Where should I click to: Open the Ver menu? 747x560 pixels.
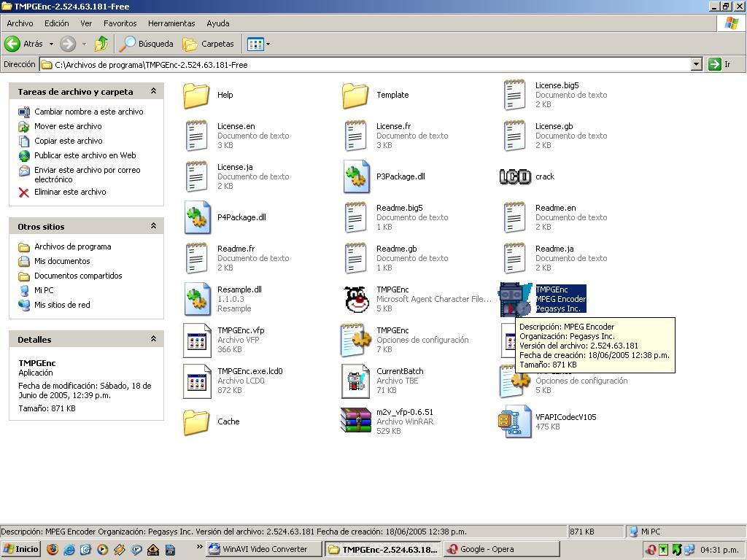coord(86,23)
